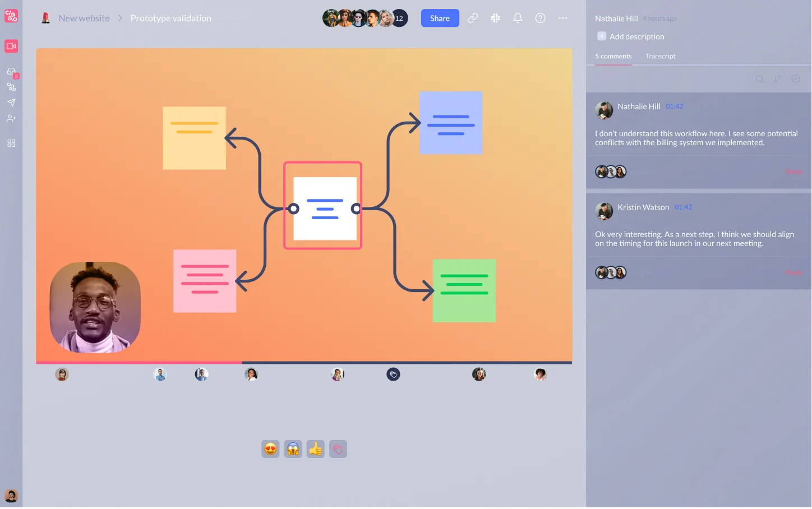Screen dimensions: 812x509
Task: Click the pink playback progress bar
Action: click(137, 362)
